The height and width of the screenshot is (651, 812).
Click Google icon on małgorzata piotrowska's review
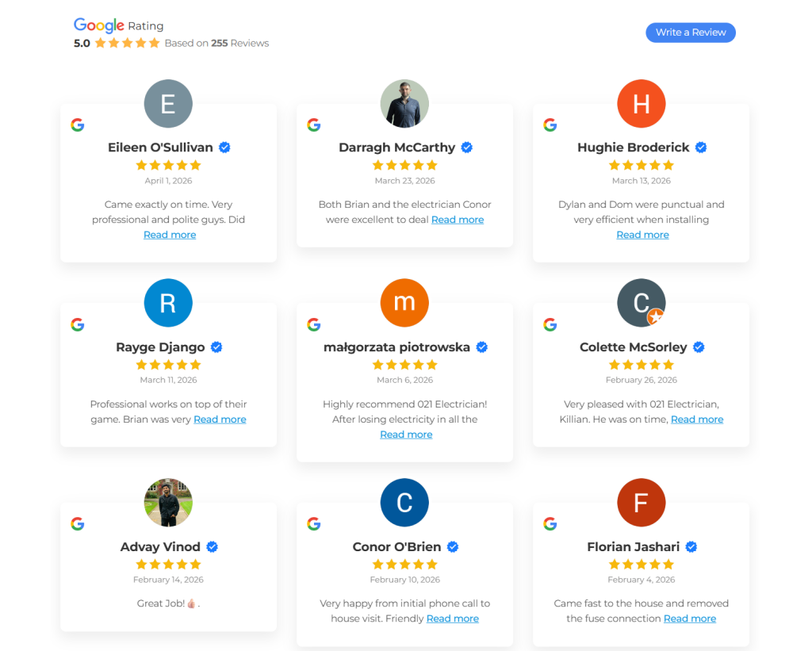[313, 324]
